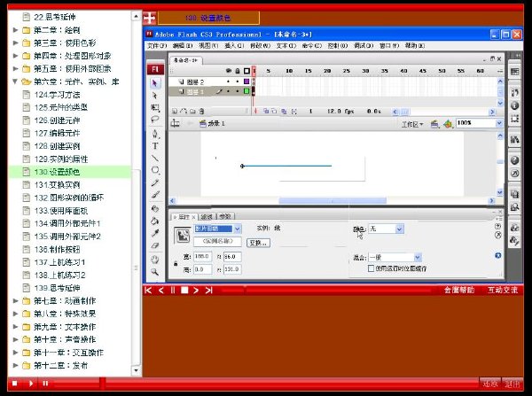Open lesson 131.变换实例
The width and height of the screenshot is (532, 396).
point(57,185)
